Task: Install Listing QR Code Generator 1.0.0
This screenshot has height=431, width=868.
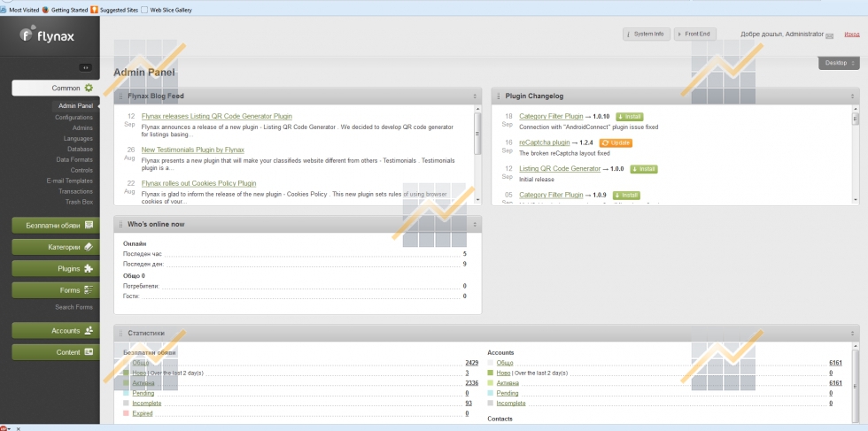Action: (x=644, y=169)
